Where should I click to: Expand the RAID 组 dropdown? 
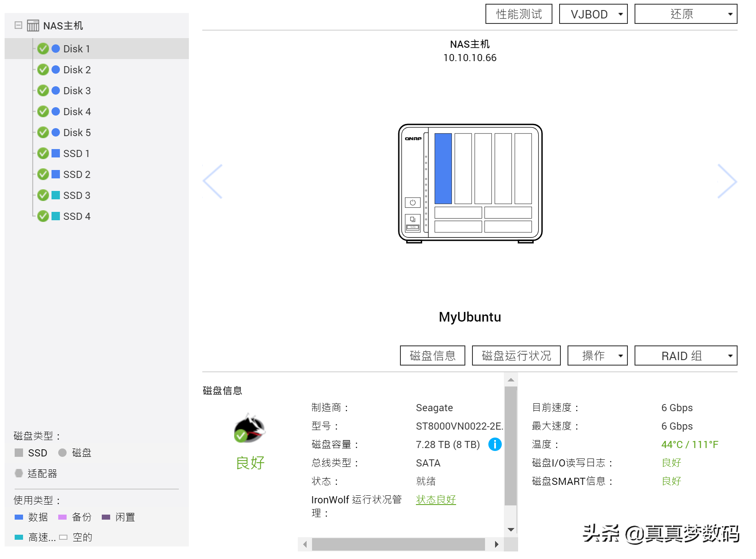tap(686, 356)
